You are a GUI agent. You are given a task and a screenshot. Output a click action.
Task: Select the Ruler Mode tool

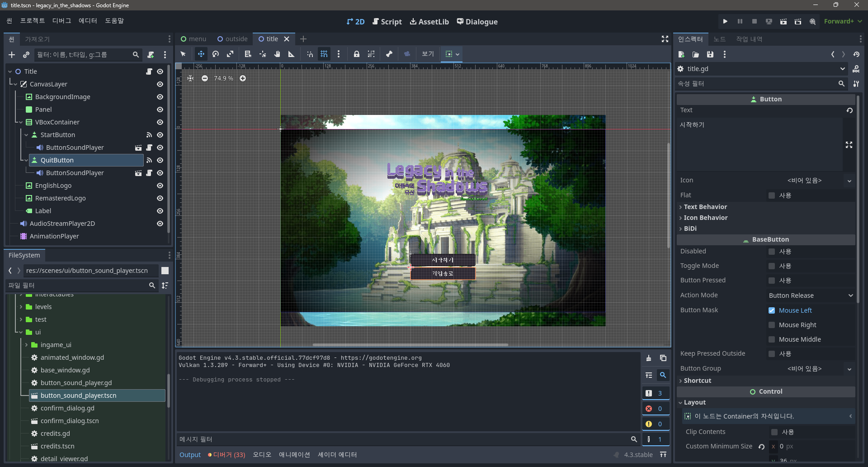(x=292, y=54)
